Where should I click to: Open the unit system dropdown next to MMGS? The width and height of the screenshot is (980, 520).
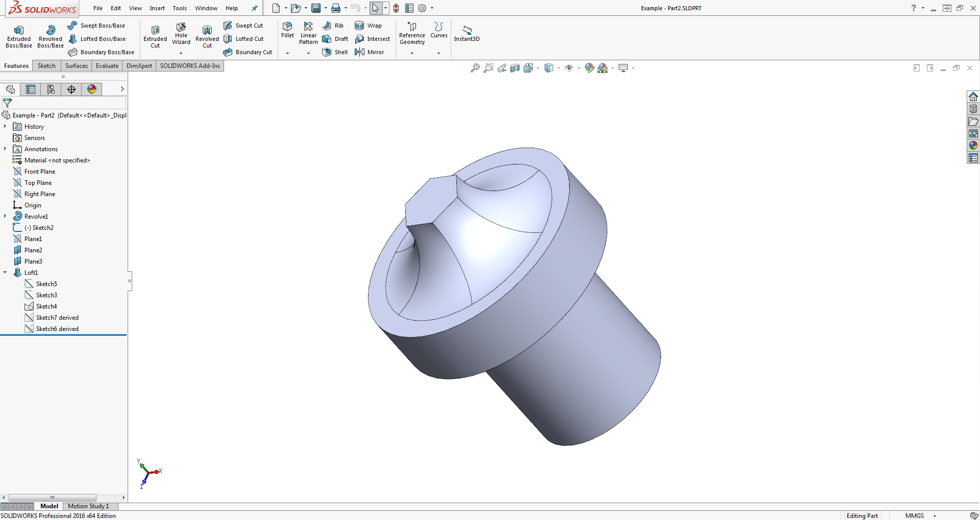pyautogui.click(x=935, y=516)
